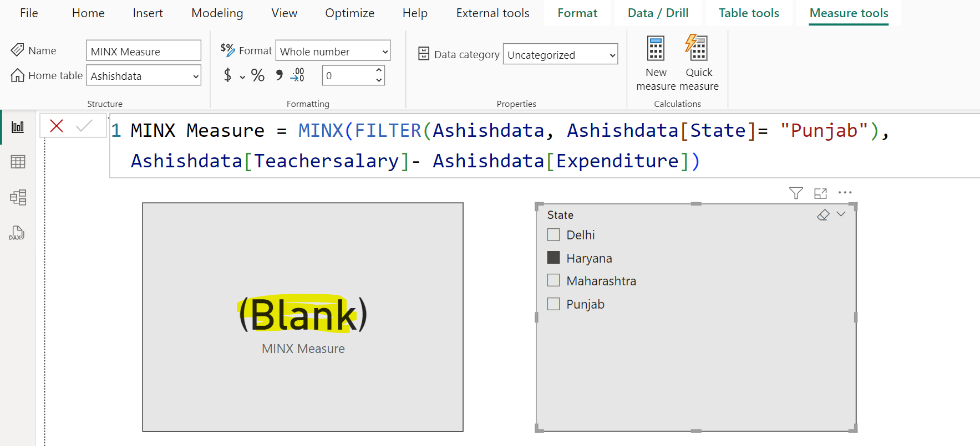Clear slicer selections with eraser icon
Screen dimensions: 980x446
823,215
